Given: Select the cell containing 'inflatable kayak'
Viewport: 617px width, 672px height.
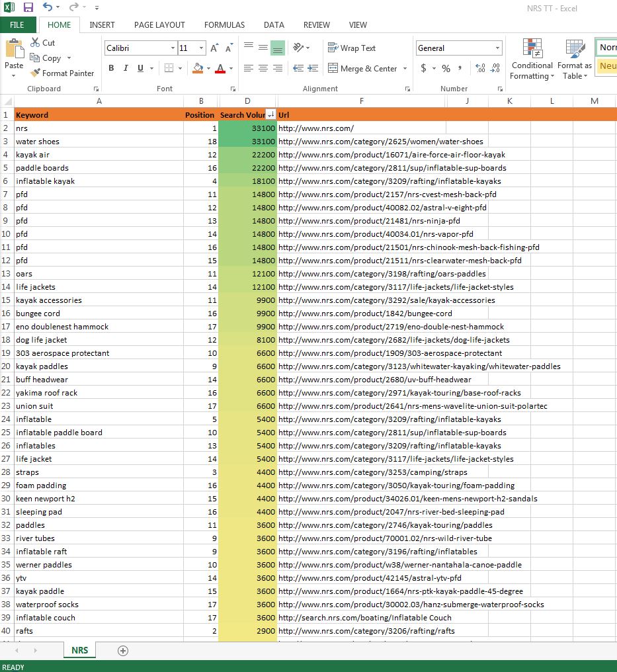Looking at the screenshot, I should click(46, 181).
